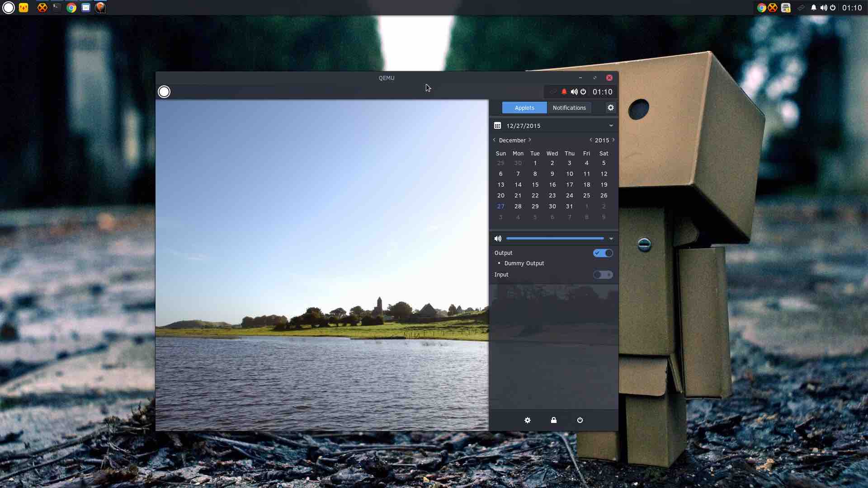Click the red notification bell in QEMU panel
The image size is (868, 488).
tap(564, 92)
